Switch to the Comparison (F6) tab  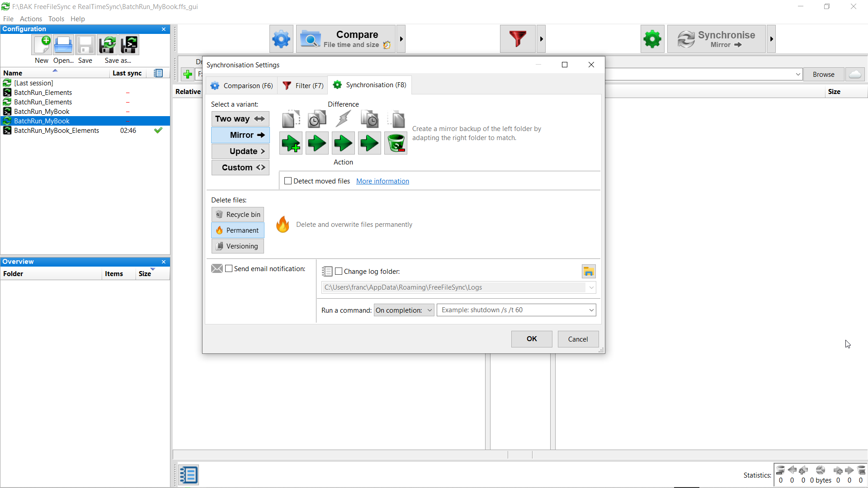tap(242, 85)
